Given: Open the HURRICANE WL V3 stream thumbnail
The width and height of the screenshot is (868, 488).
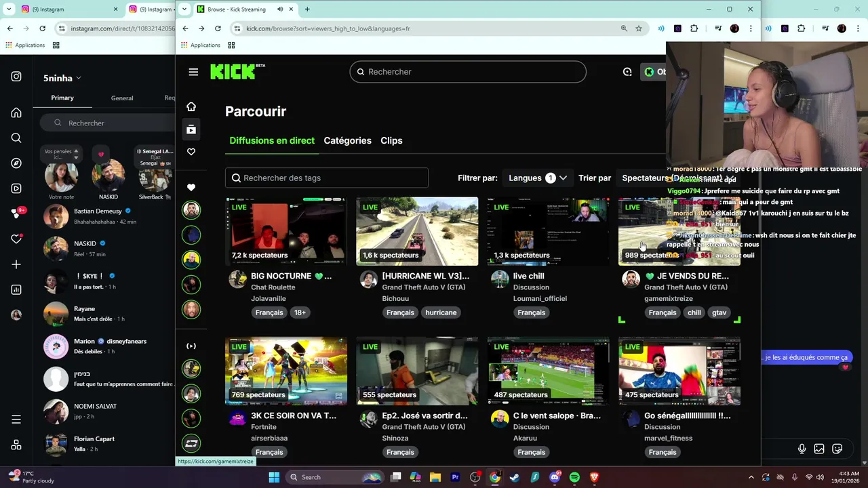Looking at the screenshot, I should point(417,231).
